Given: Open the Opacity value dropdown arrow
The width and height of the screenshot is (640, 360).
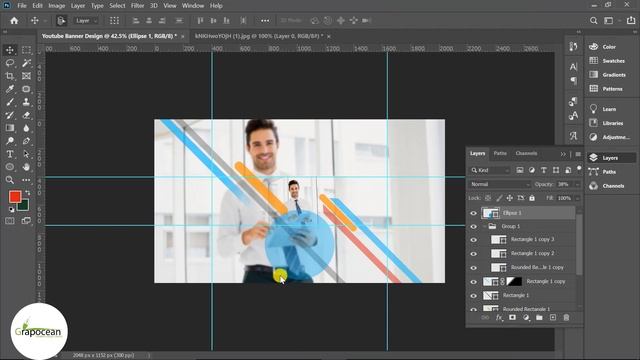Looking at the screenshot, I should 577,184.
